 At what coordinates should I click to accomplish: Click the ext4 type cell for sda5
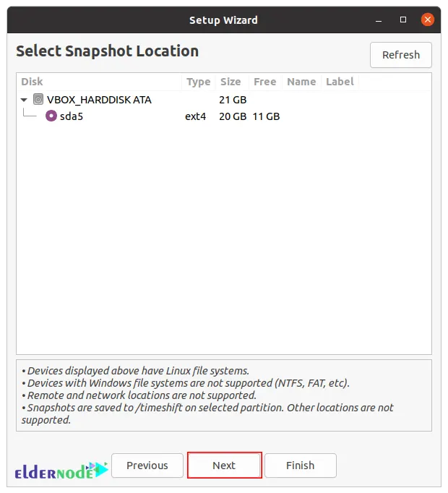195,116
